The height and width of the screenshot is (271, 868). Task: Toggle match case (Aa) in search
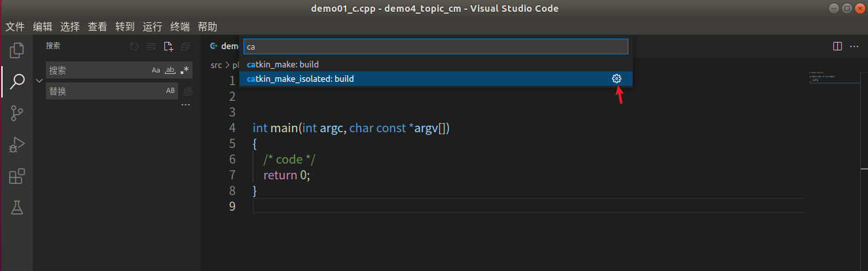pos(156,70)
